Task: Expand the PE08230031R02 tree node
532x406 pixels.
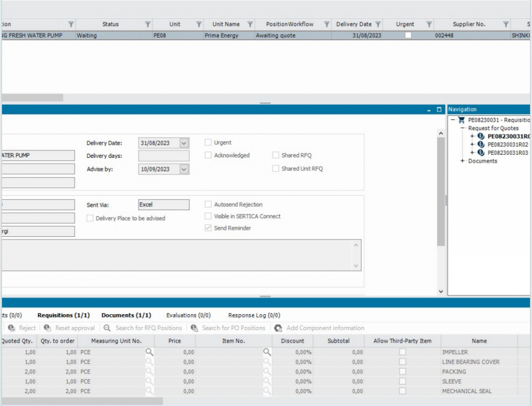Action: 472,144
